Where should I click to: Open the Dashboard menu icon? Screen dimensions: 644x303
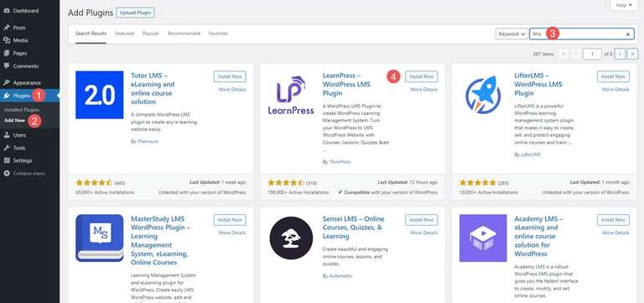point(7,11)
